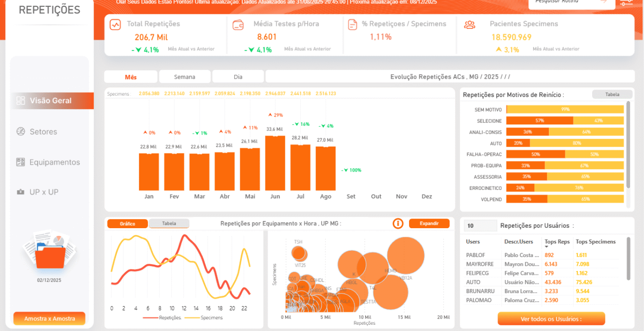Switch the equipment view to Gráfico
The height and width of the screenshot is (331, 644).
[127, 223]
